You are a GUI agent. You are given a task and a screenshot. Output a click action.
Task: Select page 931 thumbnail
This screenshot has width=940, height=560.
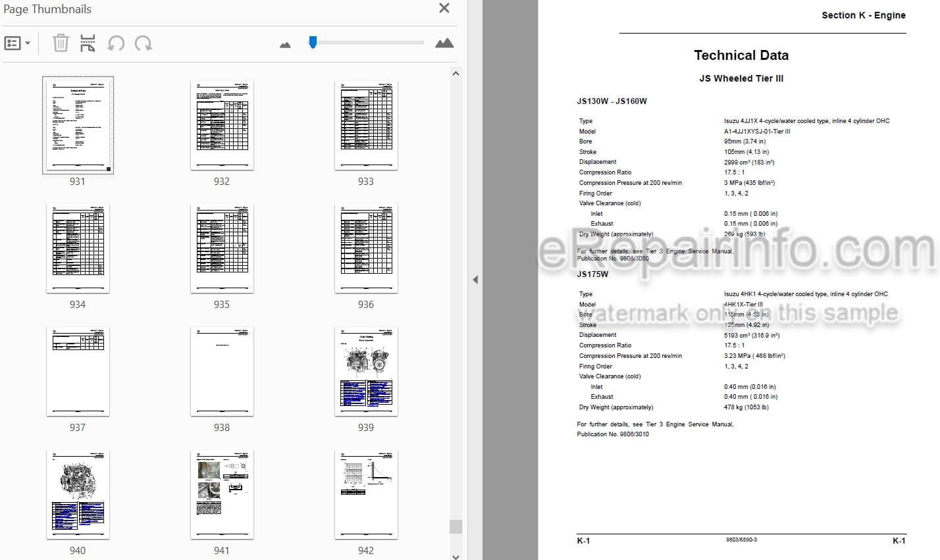(78, 125)
